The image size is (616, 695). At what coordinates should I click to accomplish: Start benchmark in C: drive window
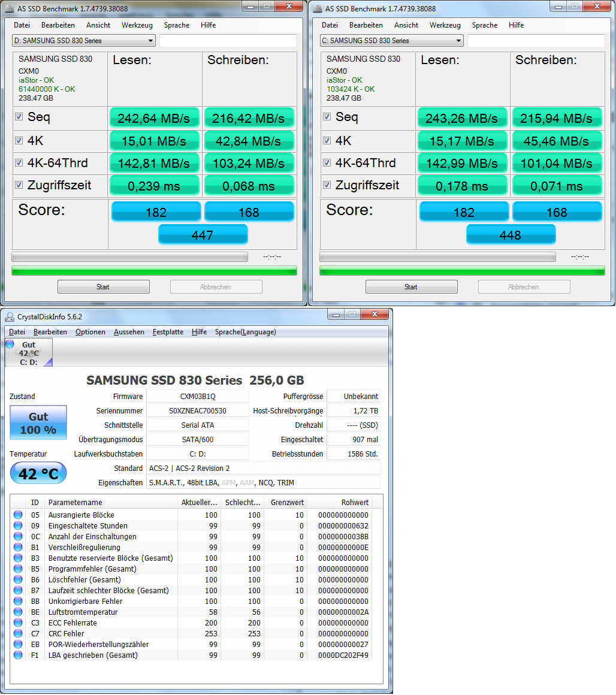click(411, 287)
